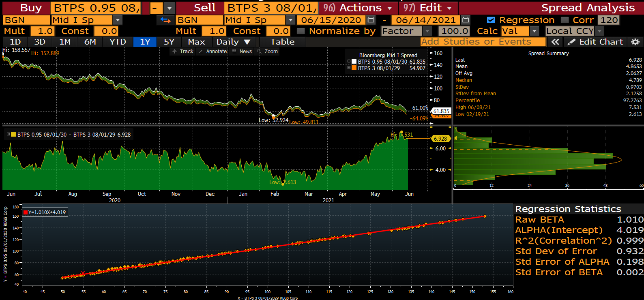Open the Daily periodicity dropdown
Image resolution: width=644 pixels, height=300 pixels.
click(x=233, y=42)
